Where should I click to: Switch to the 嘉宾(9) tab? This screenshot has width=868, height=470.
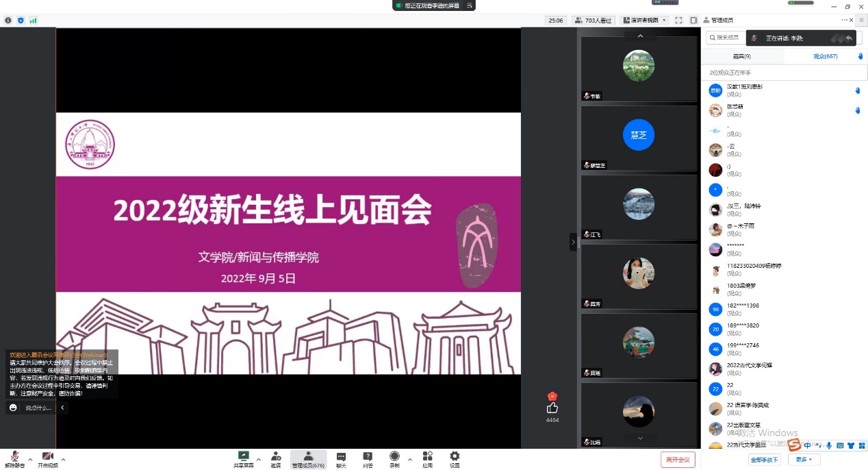click(742, 56)
